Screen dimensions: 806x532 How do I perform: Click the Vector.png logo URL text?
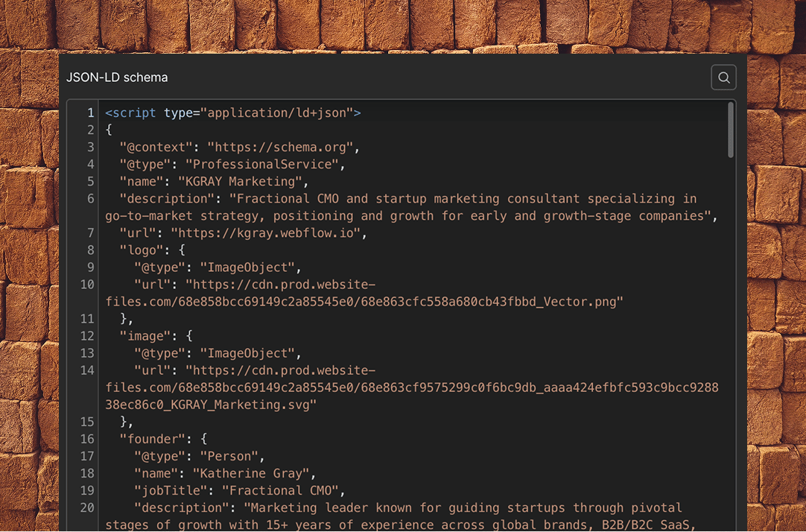(364, 302)
